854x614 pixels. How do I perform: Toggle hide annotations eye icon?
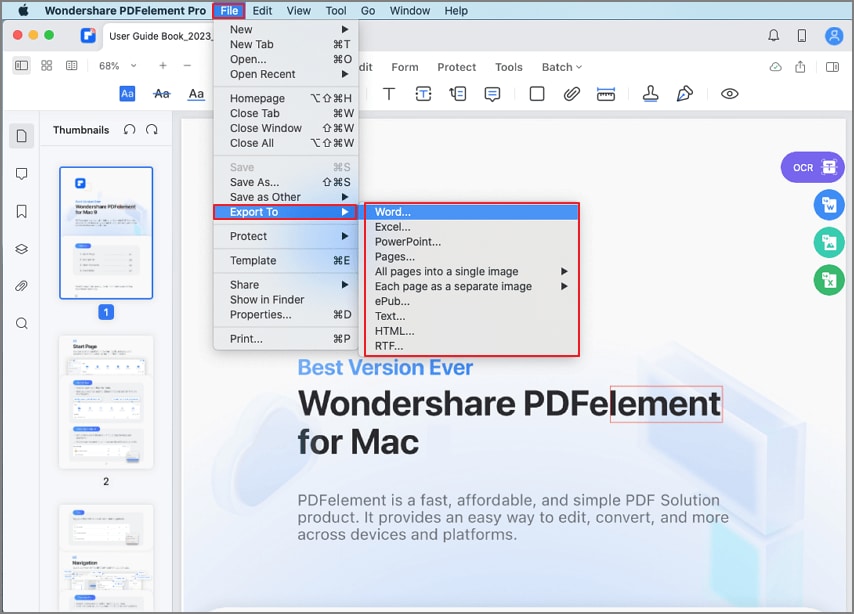tap(729, 94)
